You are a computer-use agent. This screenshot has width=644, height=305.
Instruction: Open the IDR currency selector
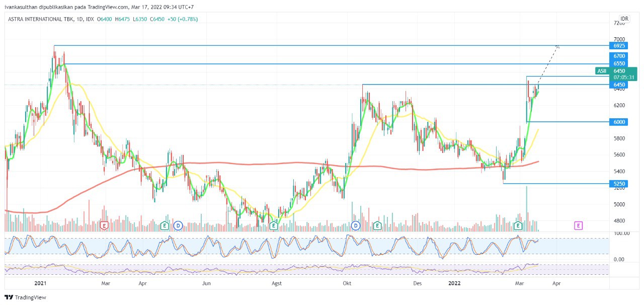[x=624, y=19]
